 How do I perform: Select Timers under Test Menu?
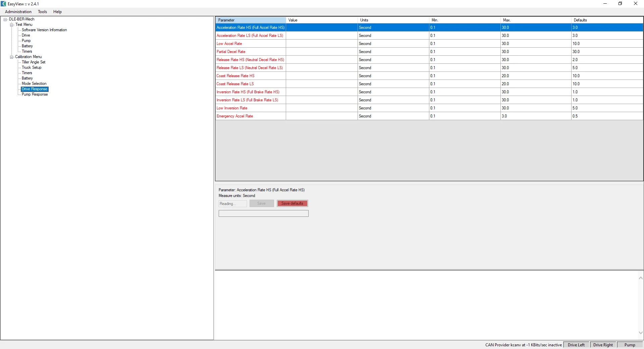(x=27, y=51)
